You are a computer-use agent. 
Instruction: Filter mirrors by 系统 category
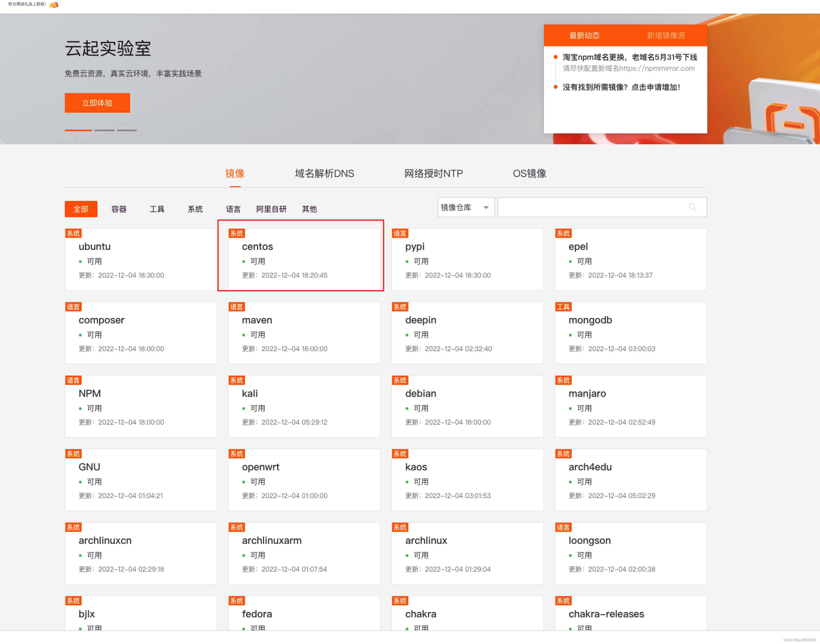pos(195,209)
